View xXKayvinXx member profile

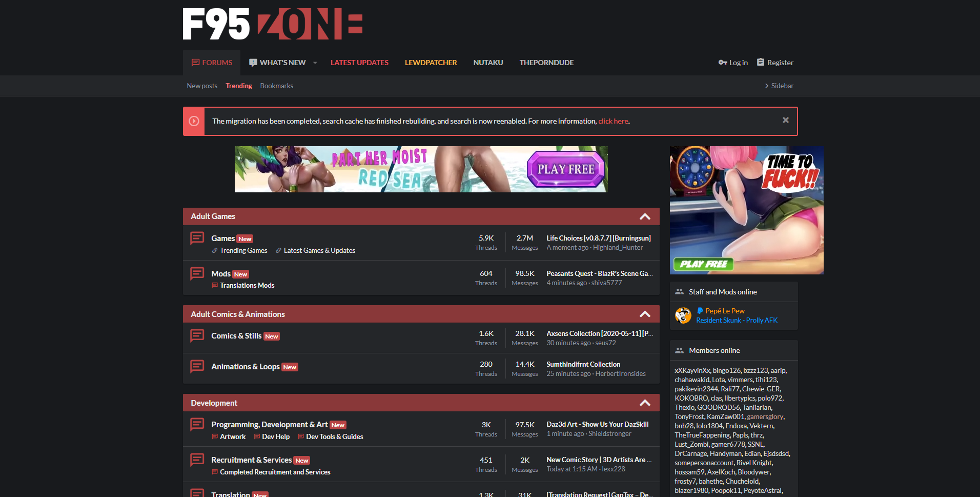pos(692,370)
